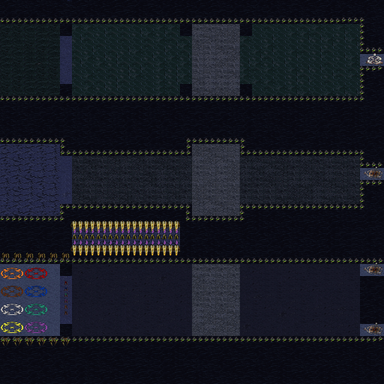Select the blue rune circle
Screen dimensions: 384x384
click(x=36, y=292)
